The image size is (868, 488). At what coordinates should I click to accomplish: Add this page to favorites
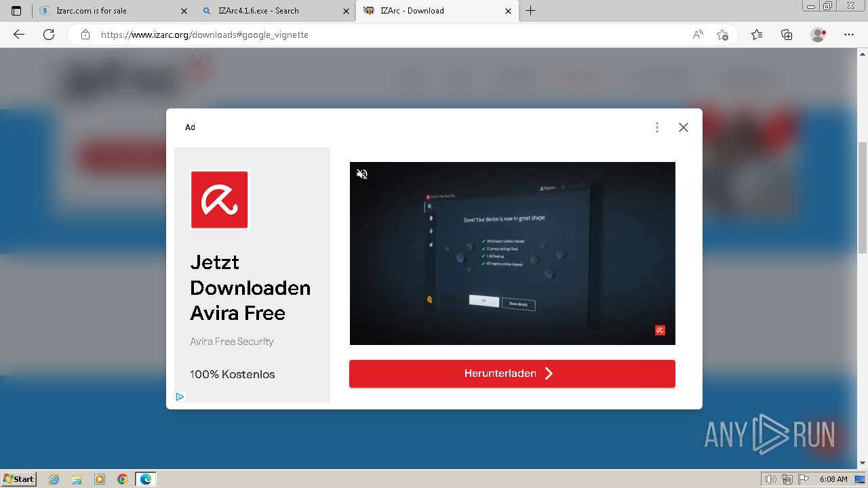click(723, 35)
